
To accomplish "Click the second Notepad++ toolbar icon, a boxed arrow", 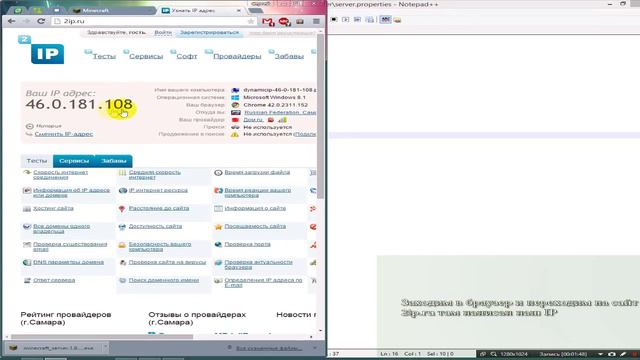I will pyautogui.click(x=345, y=20).
